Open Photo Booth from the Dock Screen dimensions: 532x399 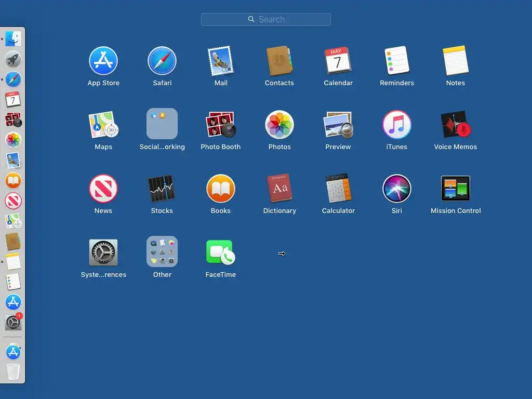(x=13, y=120)
